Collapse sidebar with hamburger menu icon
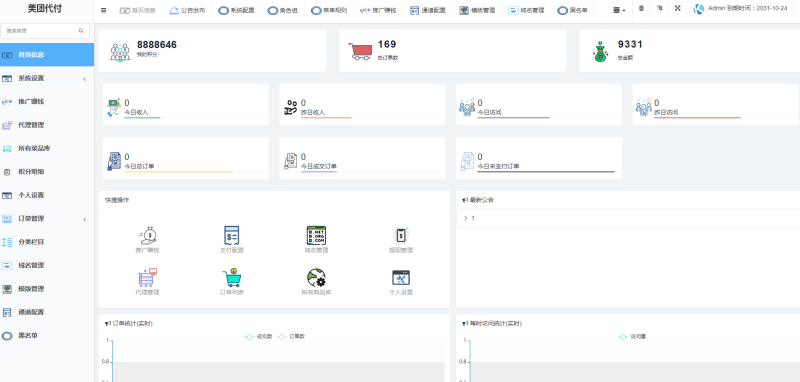The width and height of the screenshot is (800, 382). click(x=104, y=10)
